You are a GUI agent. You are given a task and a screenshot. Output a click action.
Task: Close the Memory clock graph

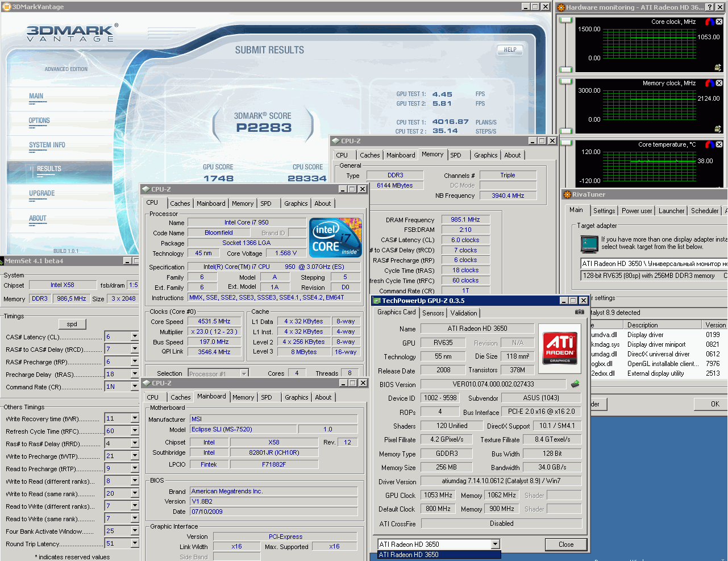719,83
